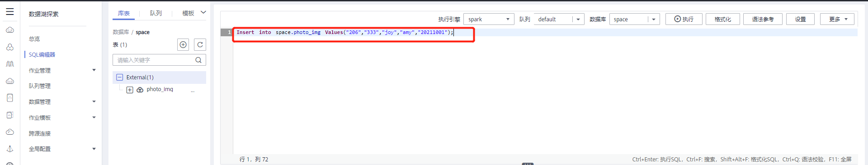Open 总览 in the sidebar
This screenshot has height=165, width=868.
coord(34,39)
